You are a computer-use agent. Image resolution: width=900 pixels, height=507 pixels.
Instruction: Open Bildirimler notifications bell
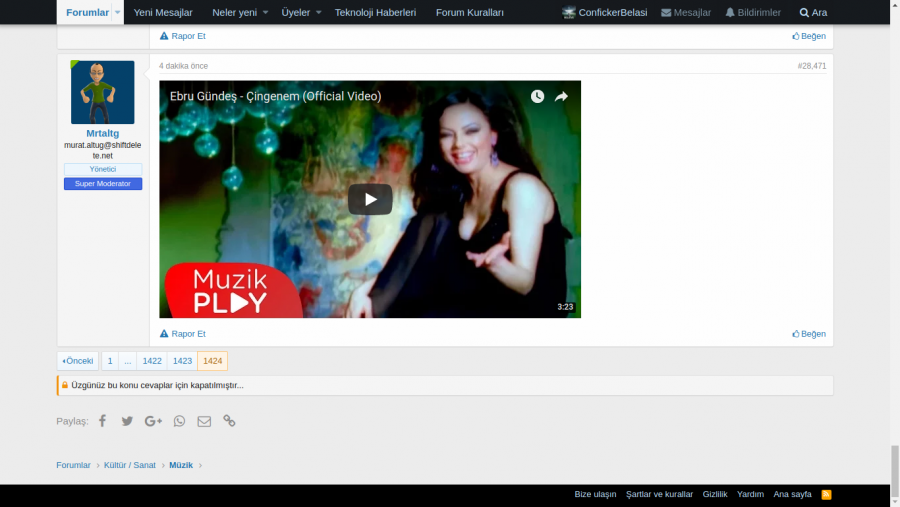point(752,12)
